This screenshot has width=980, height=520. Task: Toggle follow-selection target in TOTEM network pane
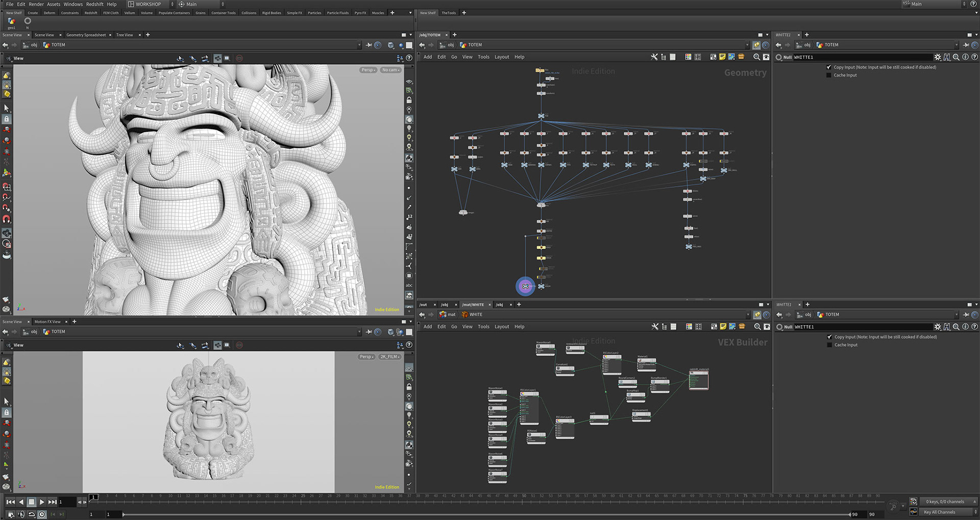coord(766,45)
